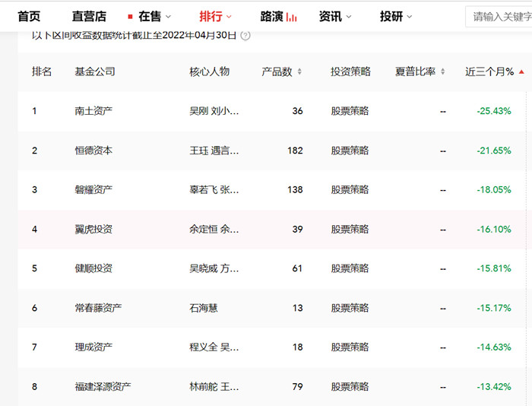
Task: Open fund company 常春藤资产
Action: pos(98,308)
